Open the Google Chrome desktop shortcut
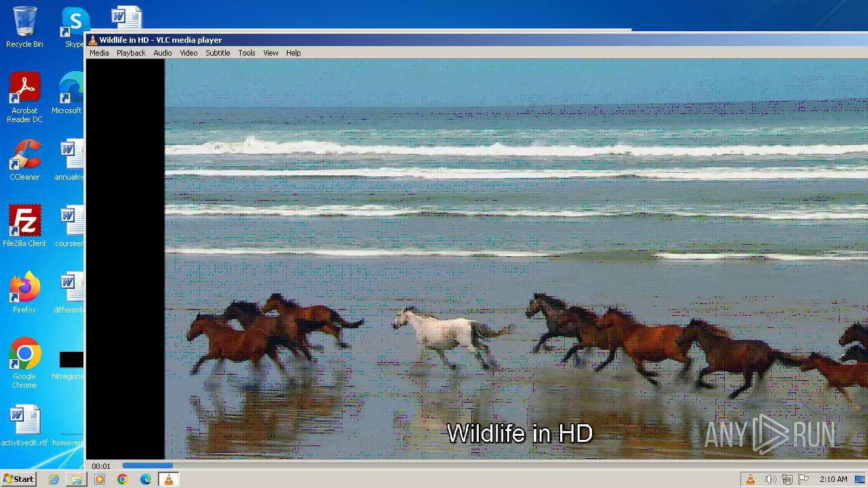Image resolution: width=868 pixels, height=488 pixels. click(x=24, y=363)
